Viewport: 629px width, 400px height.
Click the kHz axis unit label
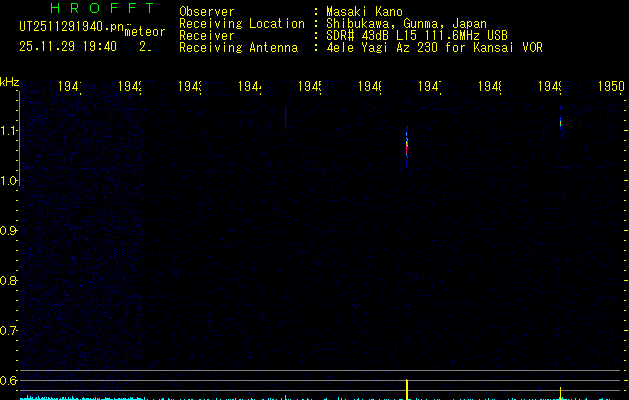coord(10,82)
